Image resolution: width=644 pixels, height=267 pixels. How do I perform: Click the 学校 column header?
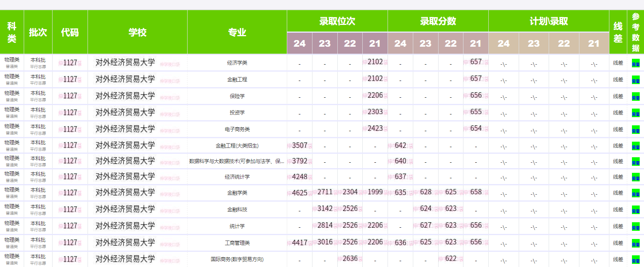[x=137, y=32]
